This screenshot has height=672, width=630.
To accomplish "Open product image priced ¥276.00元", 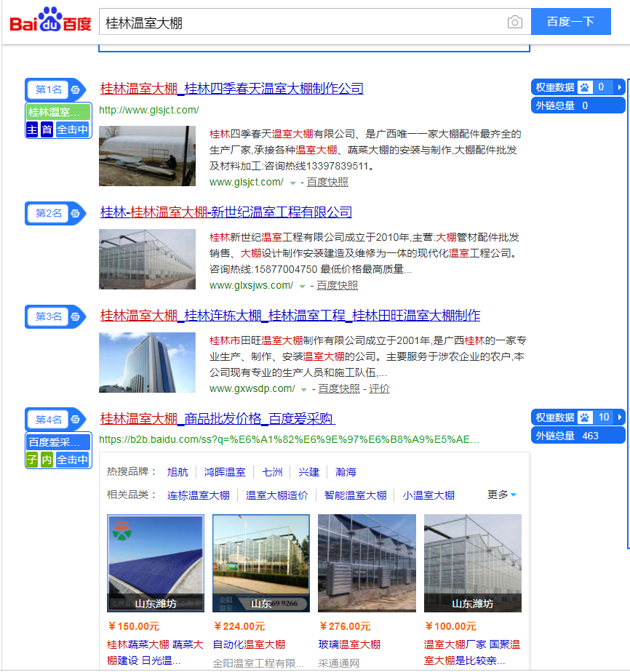I will click(x=367, y=563).
